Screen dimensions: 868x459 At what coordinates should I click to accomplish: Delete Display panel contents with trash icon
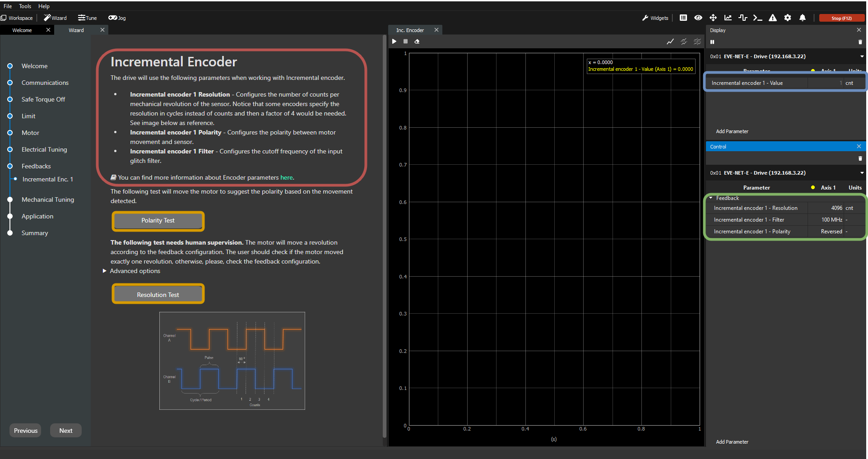pyautogui.click(x=860, y=42)
